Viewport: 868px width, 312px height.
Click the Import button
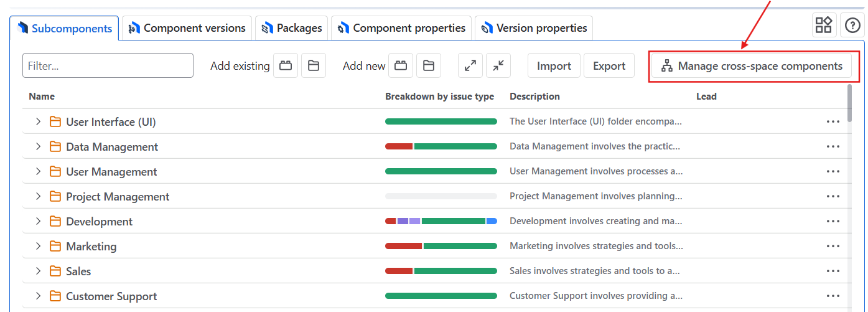[554, 65]
